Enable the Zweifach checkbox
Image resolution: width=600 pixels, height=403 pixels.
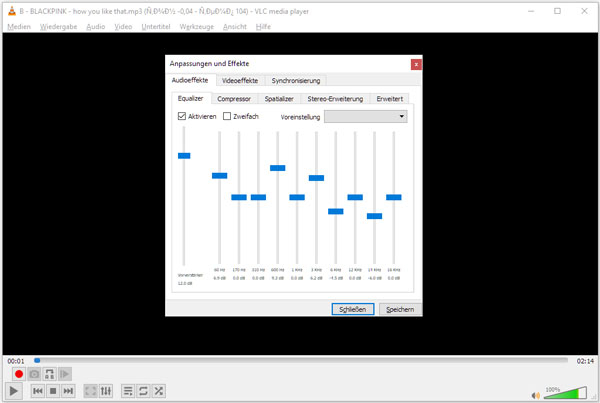[227, 116]
